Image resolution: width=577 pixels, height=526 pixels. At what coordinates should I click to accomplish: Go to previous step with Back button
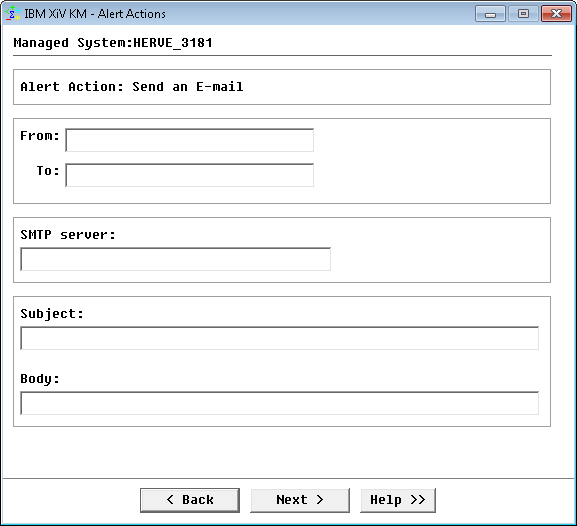(190, 500)
